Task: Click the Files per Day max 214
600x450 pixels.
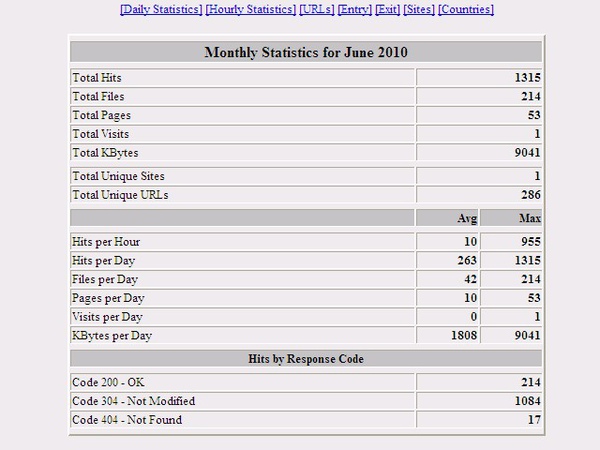Action: click(x=531, y=279)
